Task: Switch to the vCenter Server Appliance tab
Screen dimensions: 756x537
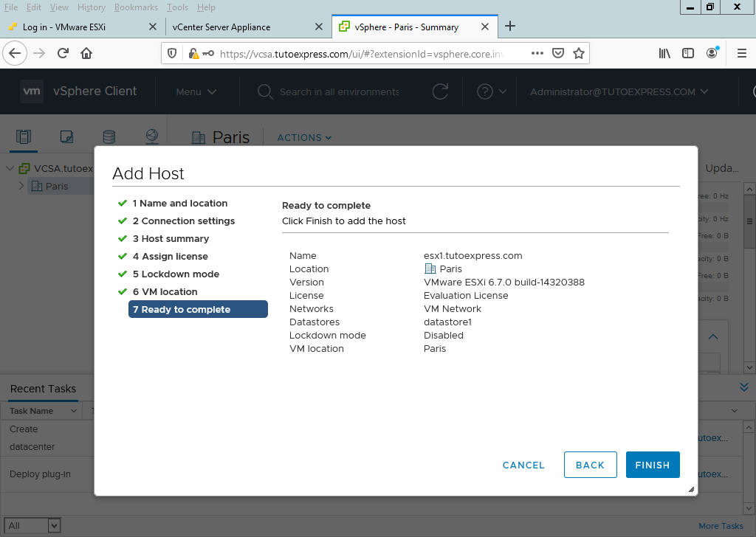Action: (x=248, y=27)
